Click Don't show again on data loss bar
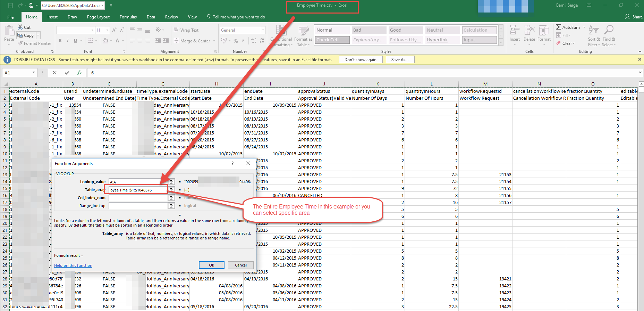Image resolution: width=644 pixels, height=311 pixels. tap(361, 60)
